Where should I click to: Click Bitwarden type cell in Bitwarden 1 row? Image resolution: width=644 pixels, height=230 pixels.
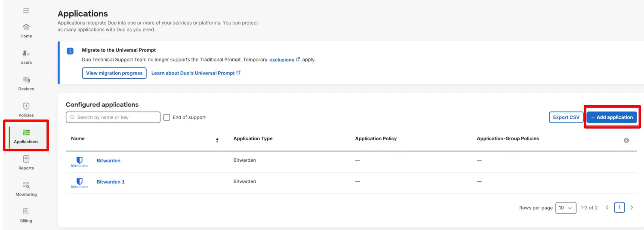(245, 181)
